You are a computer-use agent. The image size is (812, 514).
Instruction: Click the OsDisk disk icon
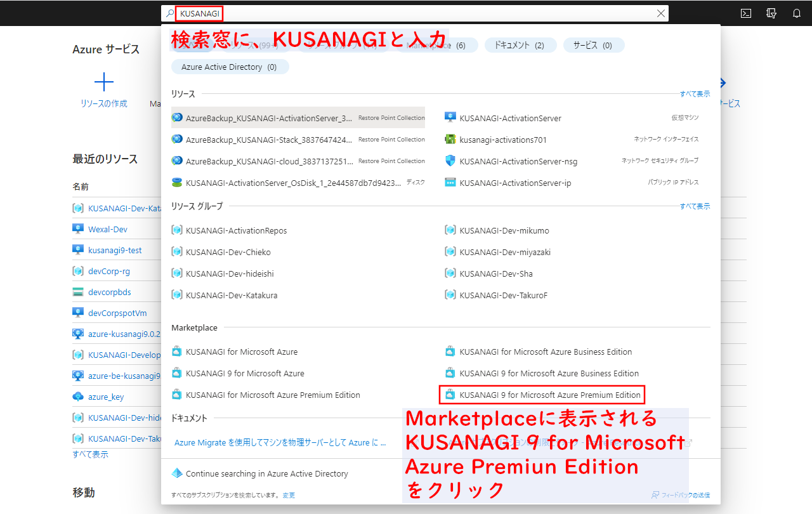click(x=177, y=182)
